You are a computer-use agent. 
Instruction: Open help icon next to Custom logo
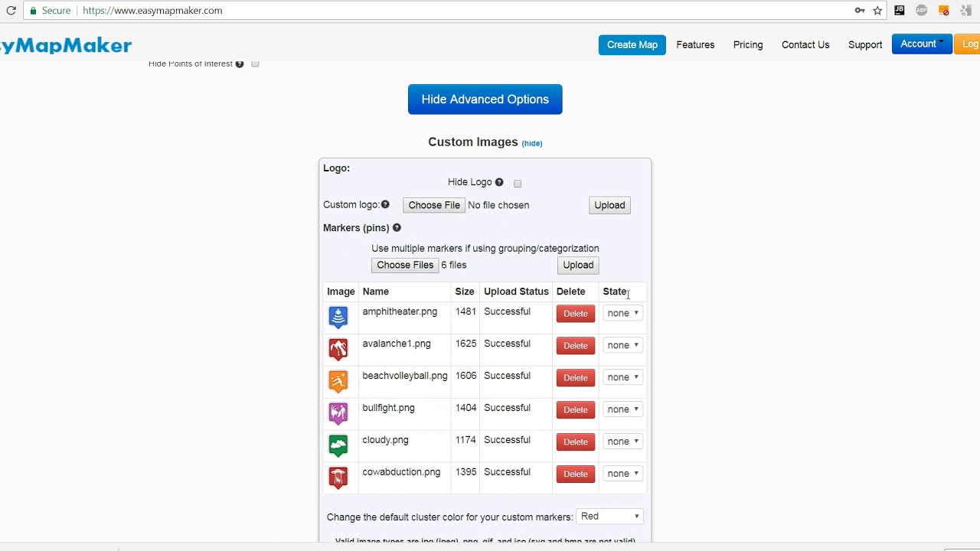pos(385,204)
